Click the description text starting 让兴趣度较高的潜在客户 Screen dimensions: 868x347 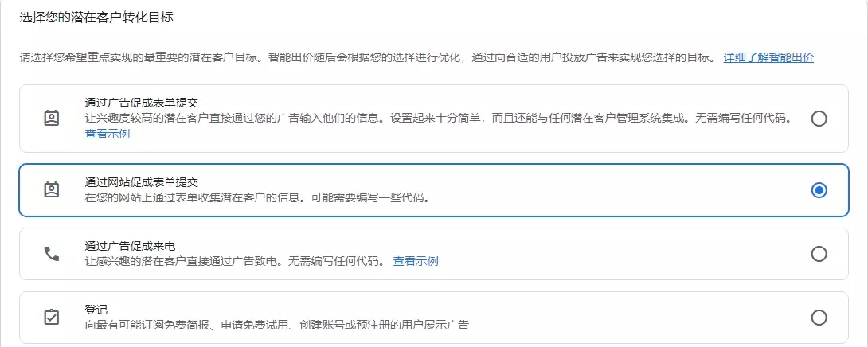(438, 119)
